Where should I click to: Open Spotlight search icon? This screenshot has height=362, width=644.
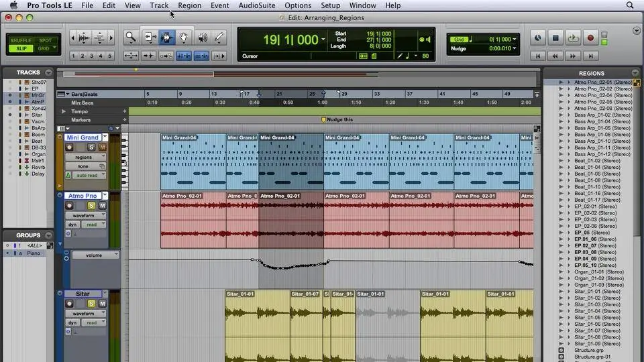click(630, 5)
